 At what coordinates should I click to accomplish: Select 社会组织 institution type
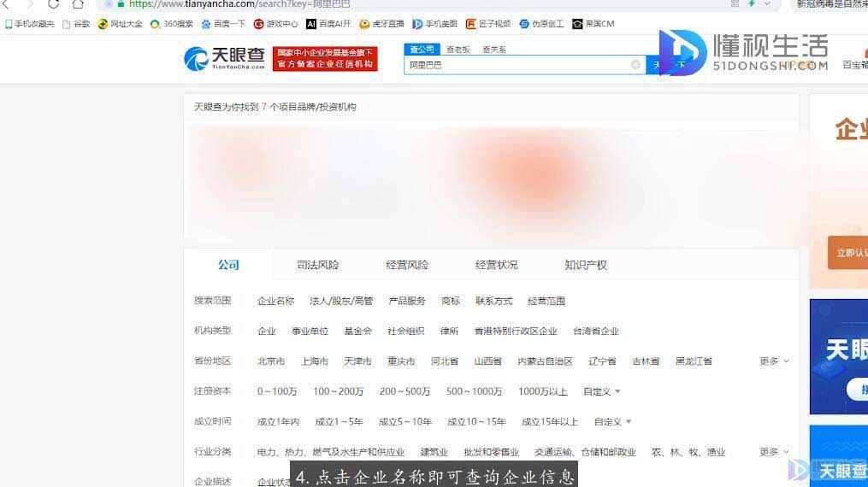[x=405, y=332]
